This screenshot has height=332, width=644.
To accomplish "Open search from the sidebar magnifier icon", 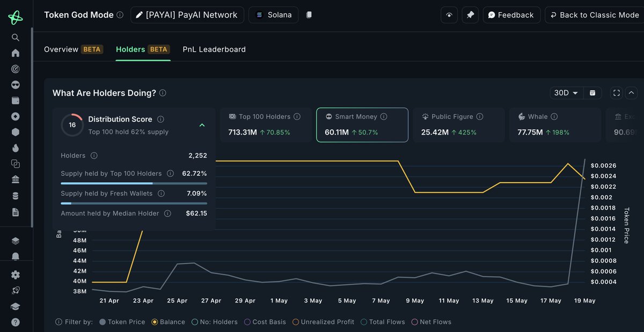I will 16,38.
